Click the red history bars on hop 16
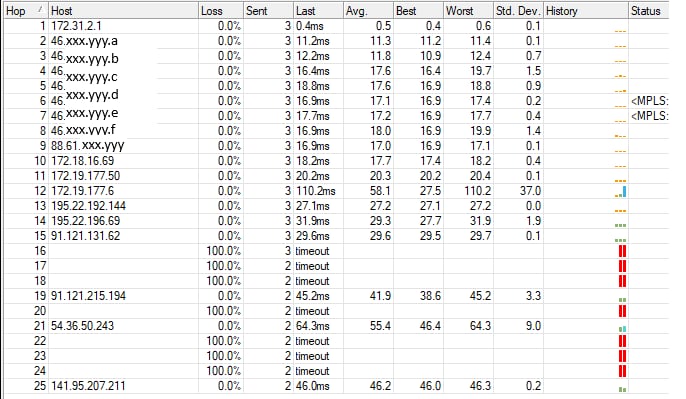Screen dimensions: 686x399 (622, 251)
